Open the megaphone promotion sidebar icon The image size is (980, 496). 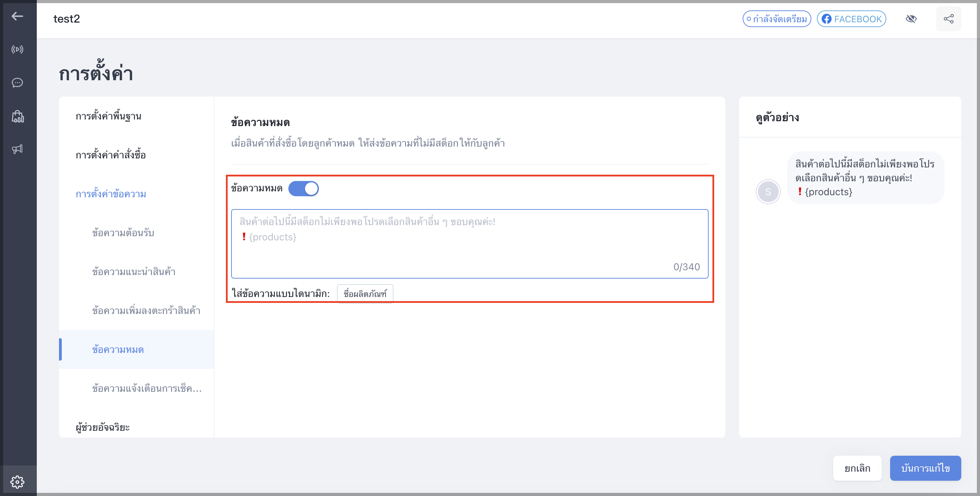tap(17, 149)
